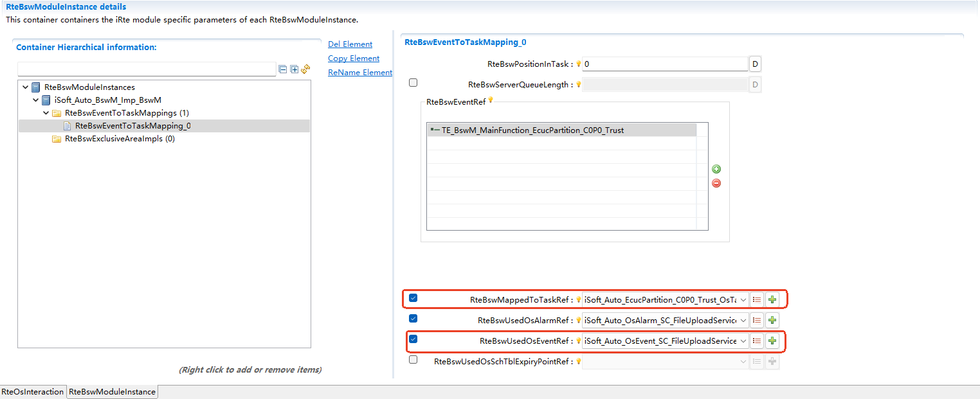Select the RteBswExclusiveAreaImpls tree folder
This screenshot has height=399, width=980.
120,139
